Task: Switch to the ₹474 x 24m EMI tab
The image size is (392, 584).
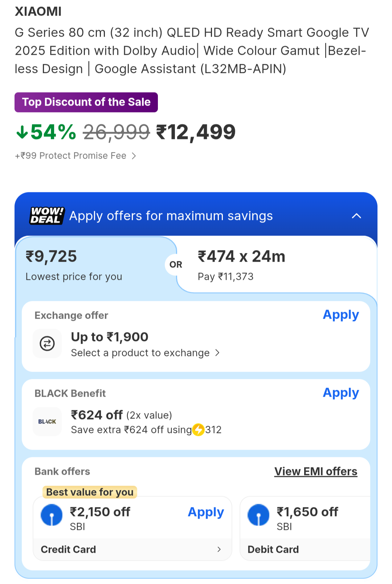Action: pos(276,265)
